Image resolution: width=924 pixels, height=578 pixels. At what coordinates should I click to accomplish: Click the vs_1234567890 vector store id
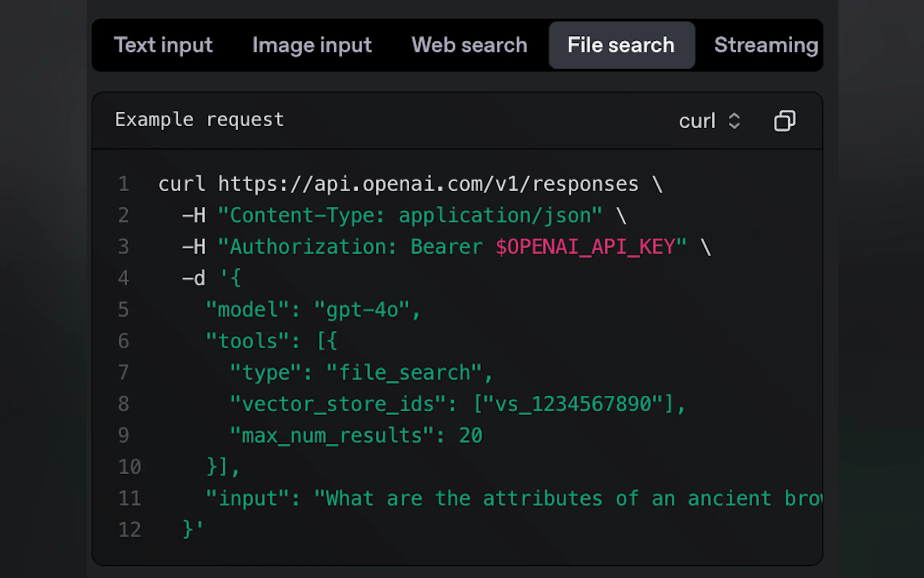573,404
